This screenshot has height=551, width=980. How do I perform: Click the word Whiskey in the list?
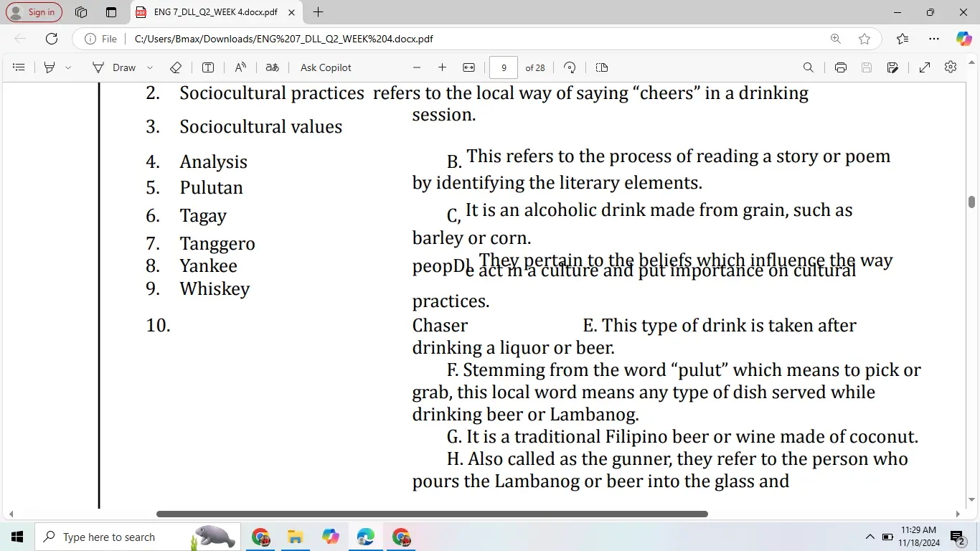(x=215, y=289)
